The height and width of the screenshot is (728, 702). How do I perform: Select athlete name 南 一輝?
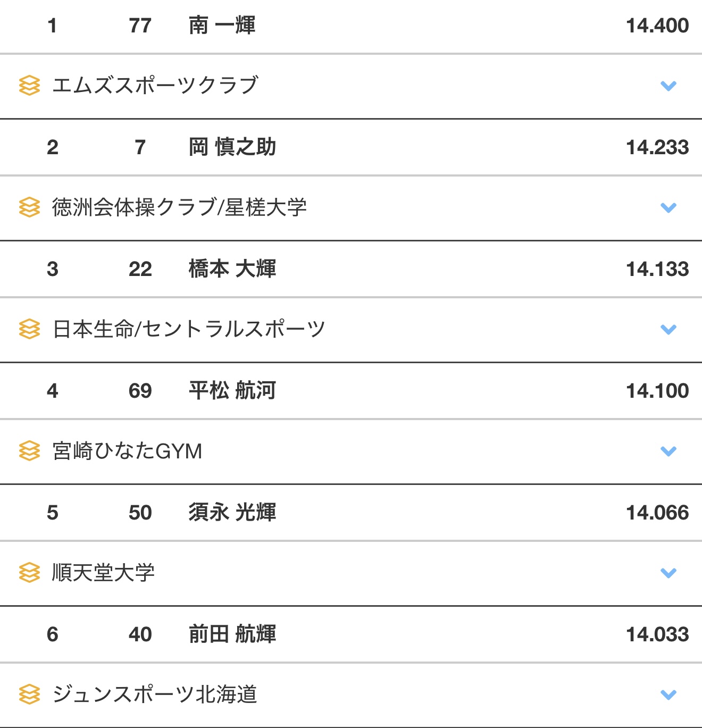[222, 26]
